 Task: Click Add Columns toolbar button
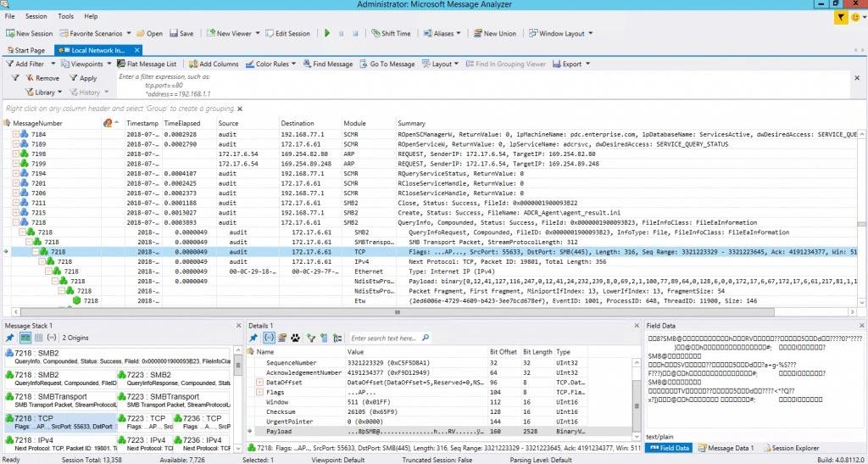[214, 64]
